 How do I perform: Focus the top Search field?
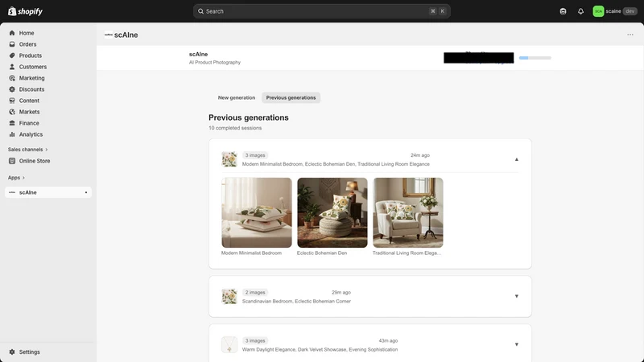click(321, 11)
